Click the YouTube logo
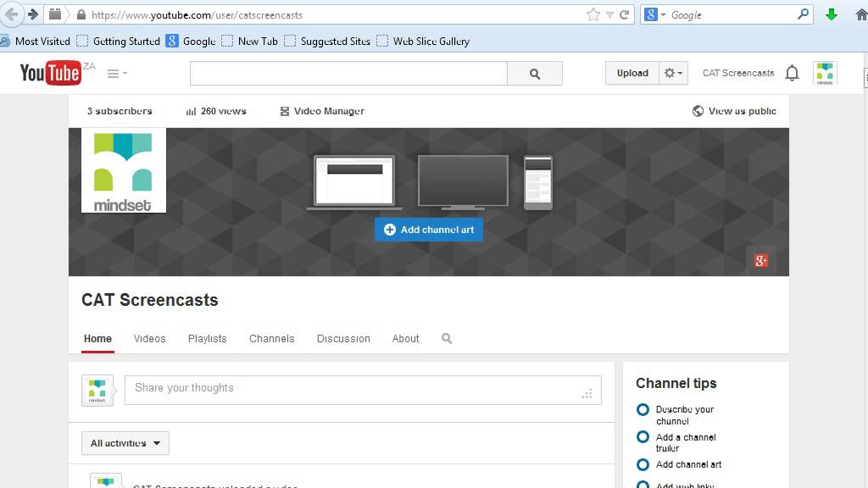 50,73
